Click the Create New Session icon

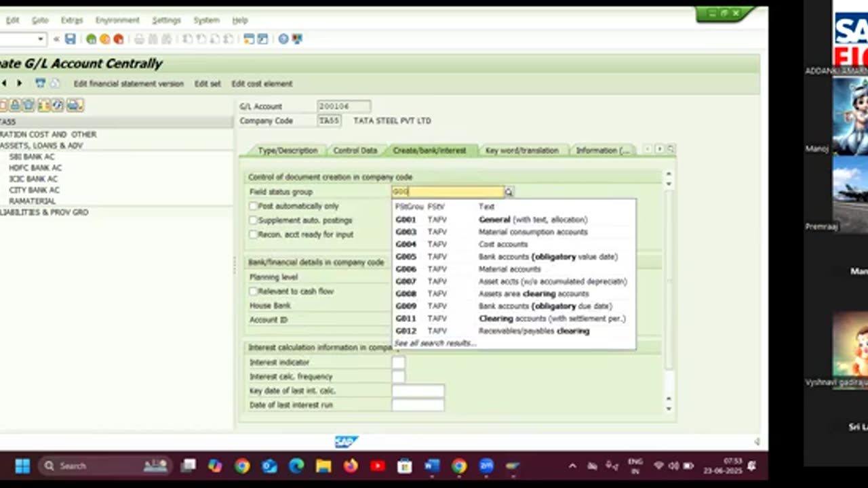click(x=249, y=39)
